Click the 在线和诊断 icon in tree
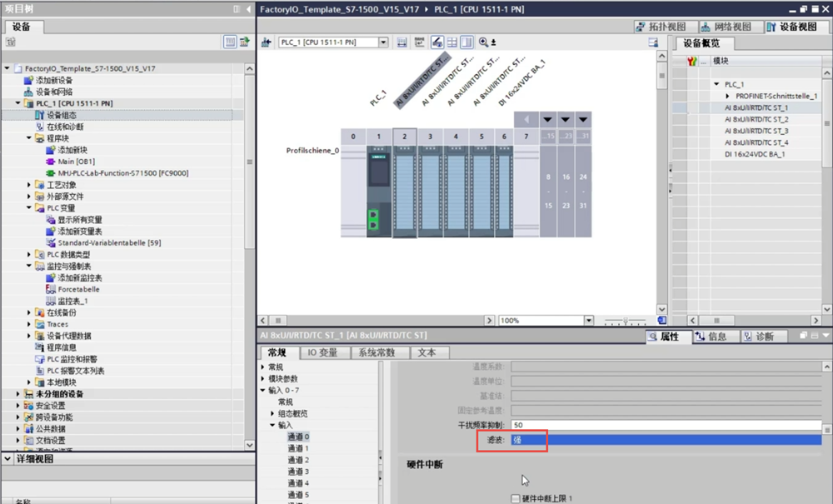The image size is (833, 504). pyautogui.click(x=39, y=127)
